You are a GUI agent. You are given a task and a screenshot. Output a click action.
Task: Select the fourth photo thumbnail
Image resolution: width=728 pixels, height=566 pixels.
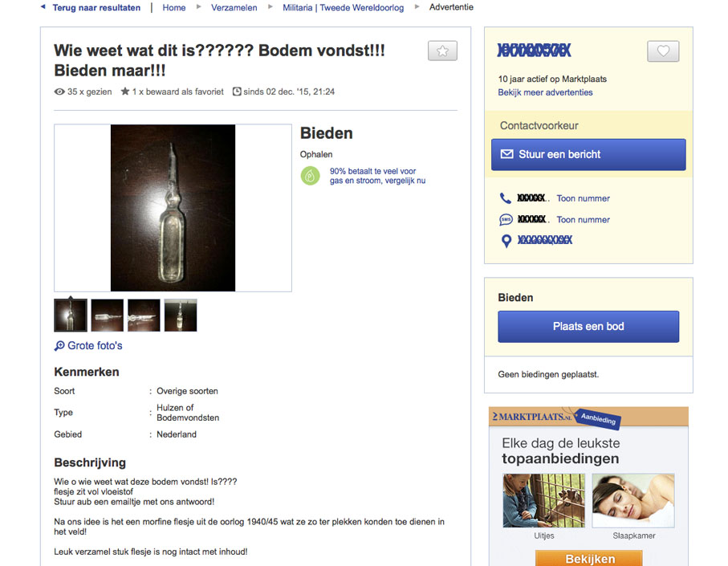pos(181,316)
